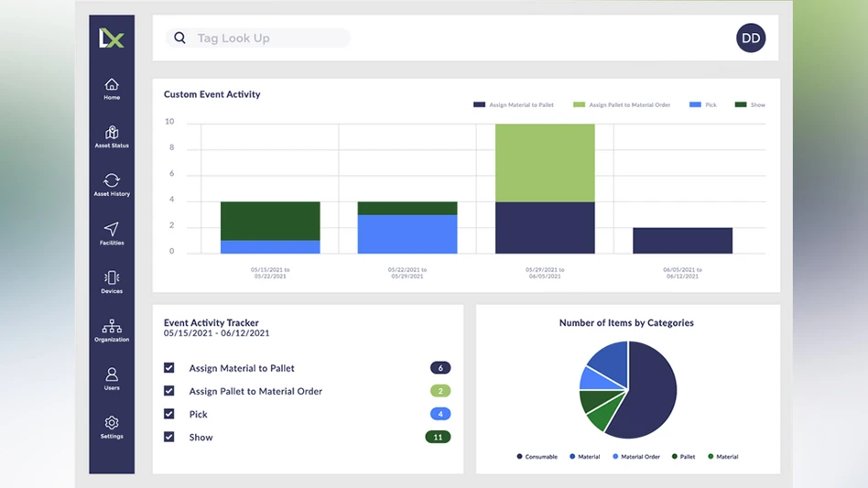Image resolution: width=868 pixels, height=488 pixels.
Task: Uncheck Assign Pallet to Material Order
Action: (169, 391)
